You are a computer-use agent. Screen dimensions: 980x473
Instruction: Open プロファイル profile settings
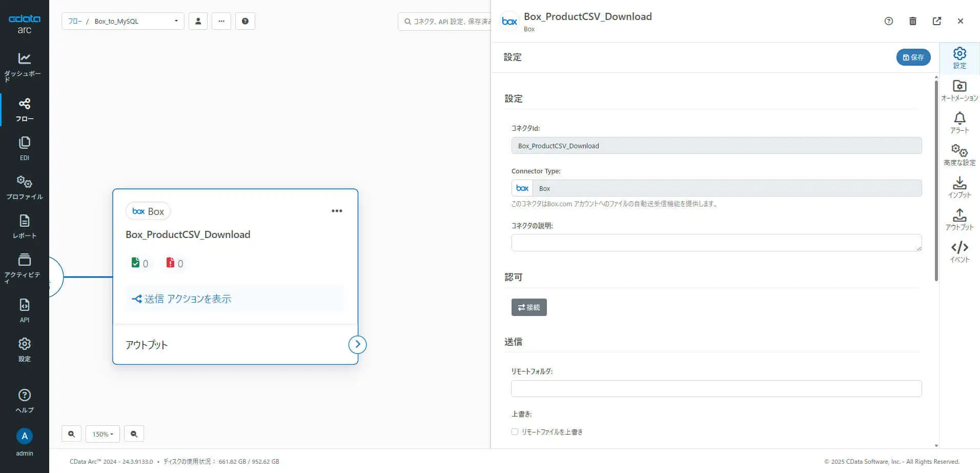pos(24,187)
